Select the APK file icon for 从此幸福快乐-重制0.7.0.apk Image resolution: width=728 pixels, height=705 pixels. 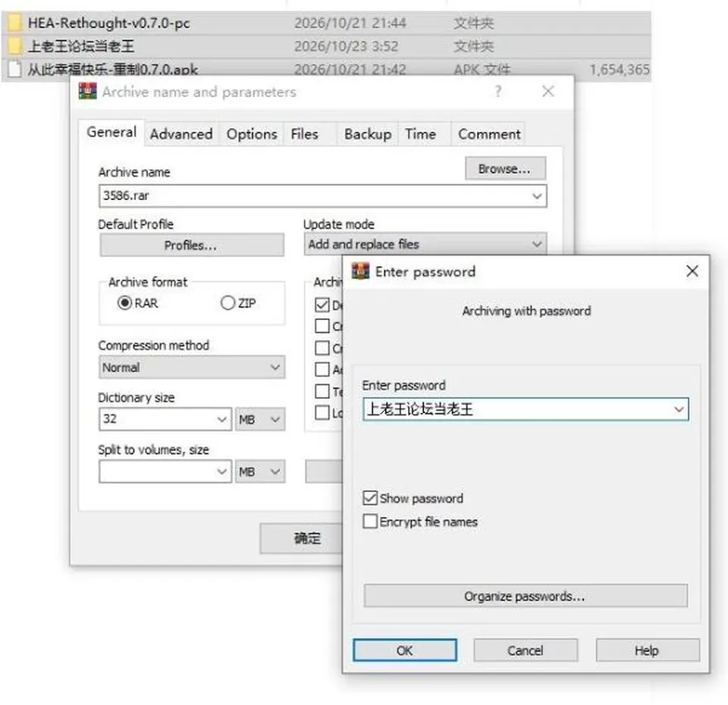15,69
